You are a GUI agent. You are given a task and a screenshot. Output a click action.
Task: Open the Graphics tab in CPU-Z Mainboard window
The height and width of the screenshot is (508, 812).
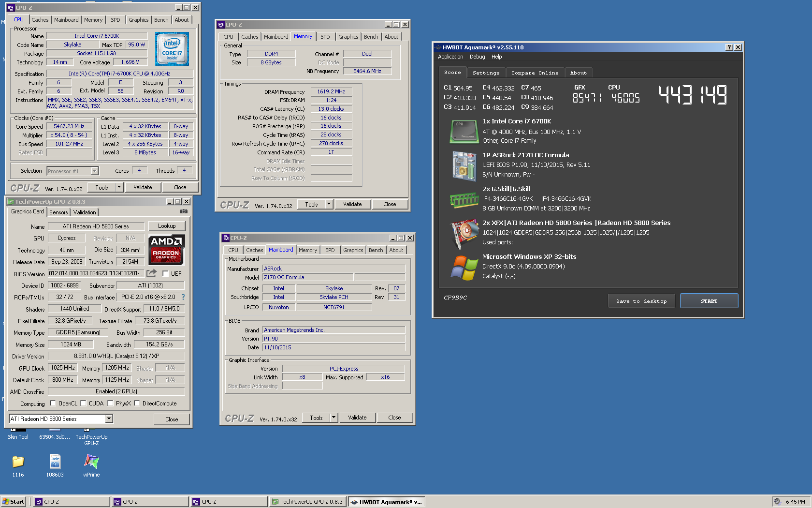point(353,250)
